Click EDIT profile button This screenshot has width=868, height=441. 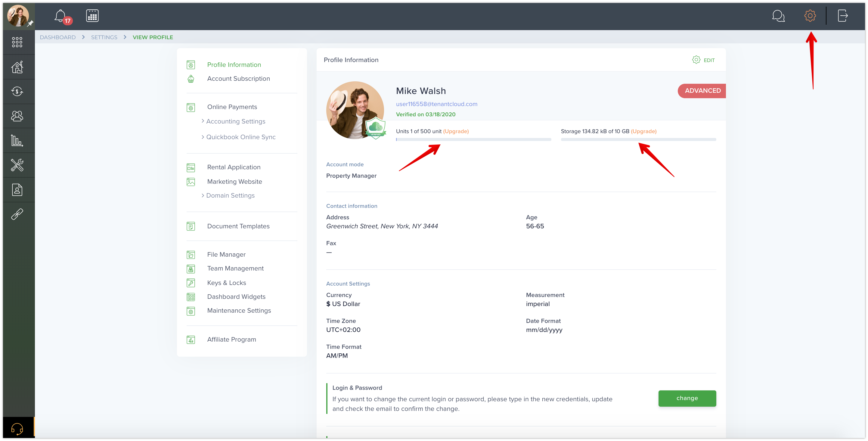[x=703, y=60]
